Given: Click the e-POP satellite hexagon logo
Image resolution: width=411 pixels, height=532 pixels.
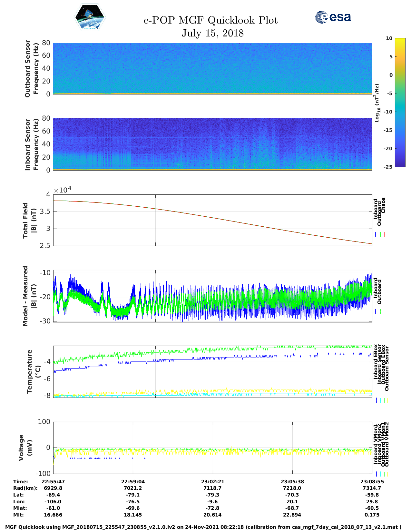Looking at the screenshot, I should [90, 18].
